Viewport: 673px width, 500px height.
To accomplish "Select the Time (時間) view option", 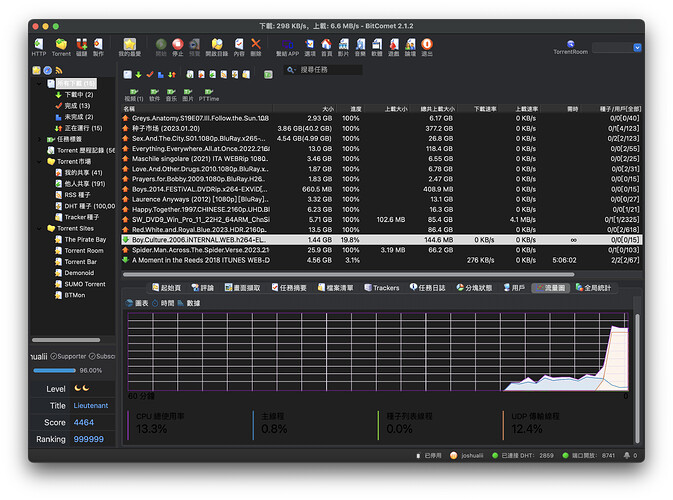I will pos(163,303).
